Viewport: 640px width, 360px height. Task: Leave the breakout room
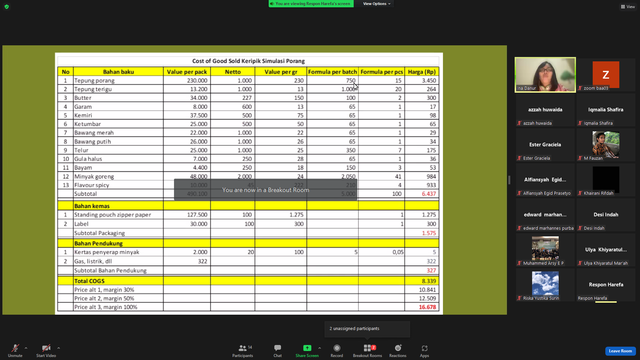pyautogui.click(x=620, y=351)
